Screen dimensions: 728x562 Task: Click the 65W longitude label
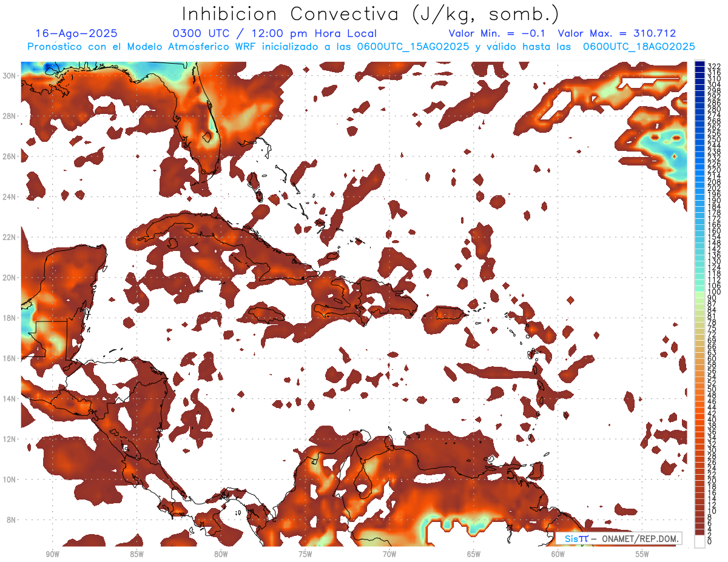click(474, 554)
